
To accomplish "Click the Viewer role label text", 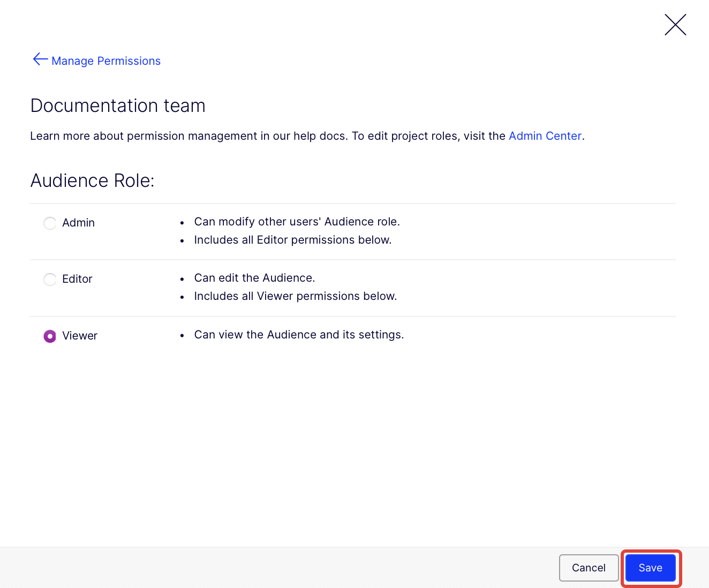I will tap(80, 336).
